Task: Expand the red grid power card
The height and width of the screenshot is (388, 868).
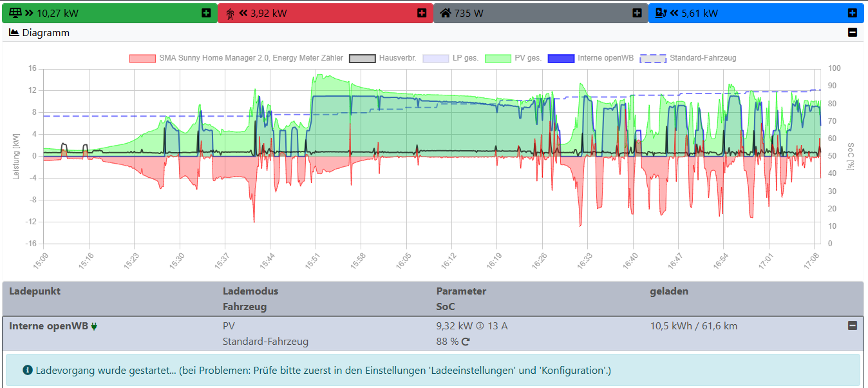Action: pos(422,13)
